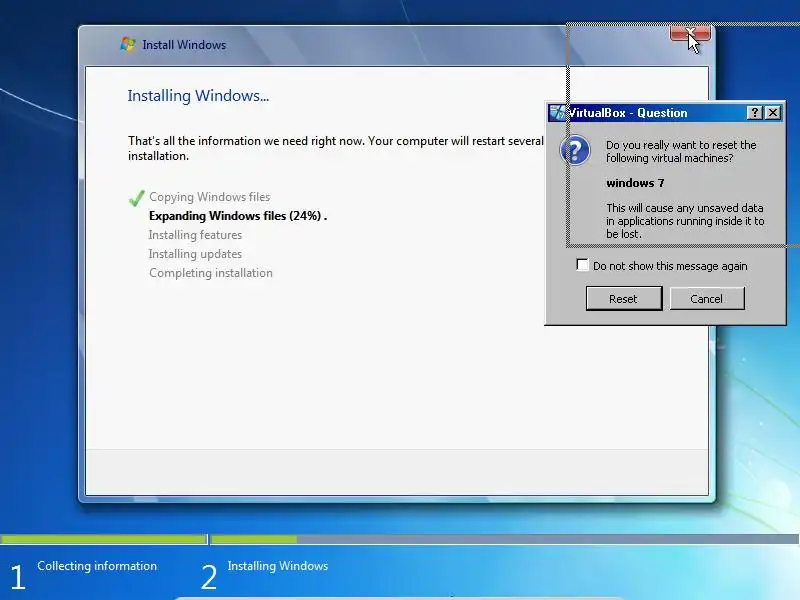800x600 pixels.
Task: Click the stage 2 installation progress bar
Action: (505, 539)
